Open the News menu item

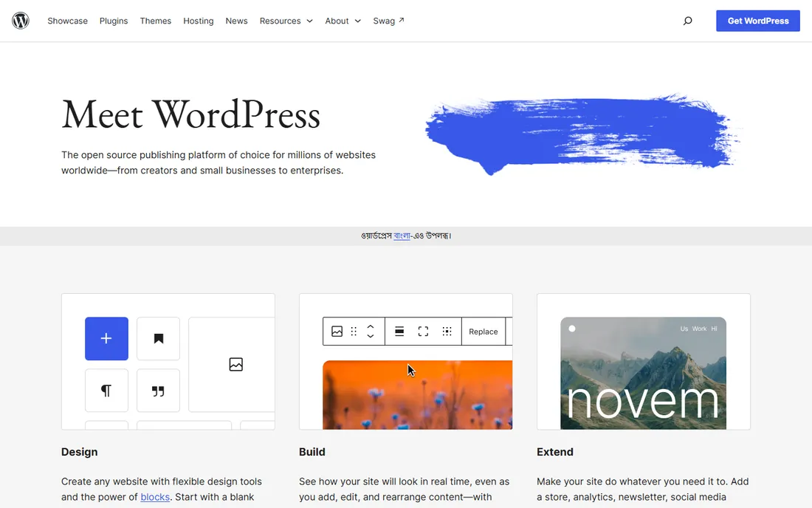236,21
